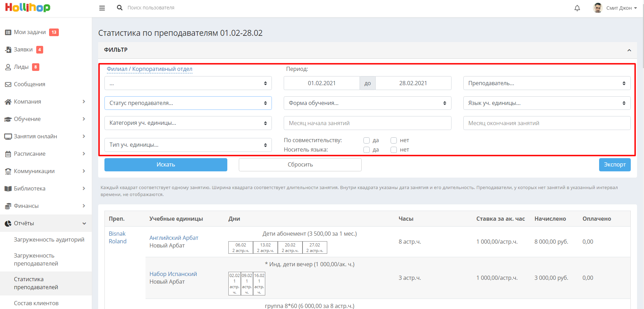This screenshot has width=644, height=309.
Task: Click the Обучение graduation cap icon
Action: click(8, 119)
